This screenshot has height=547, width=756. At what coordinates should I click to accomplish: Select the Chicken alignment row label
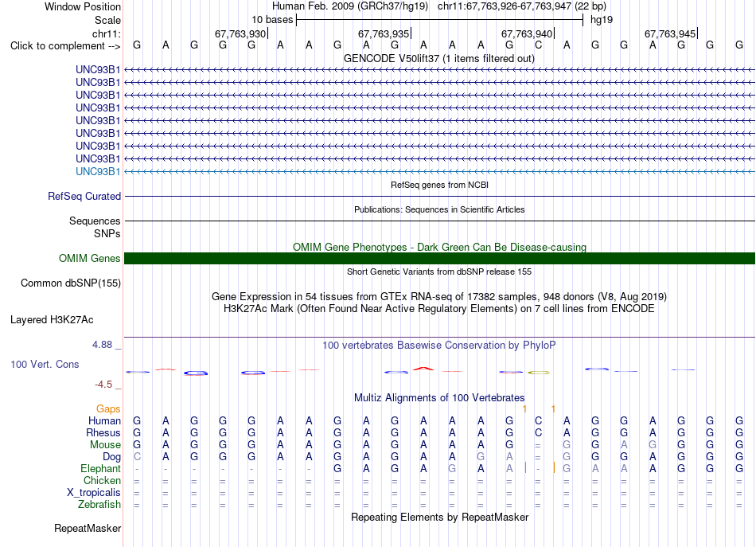pyautogui.click(x=102, y=480)
